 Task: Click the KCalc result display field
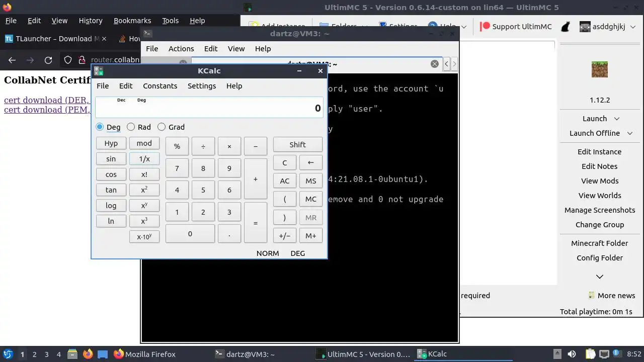tap(209, 108)
